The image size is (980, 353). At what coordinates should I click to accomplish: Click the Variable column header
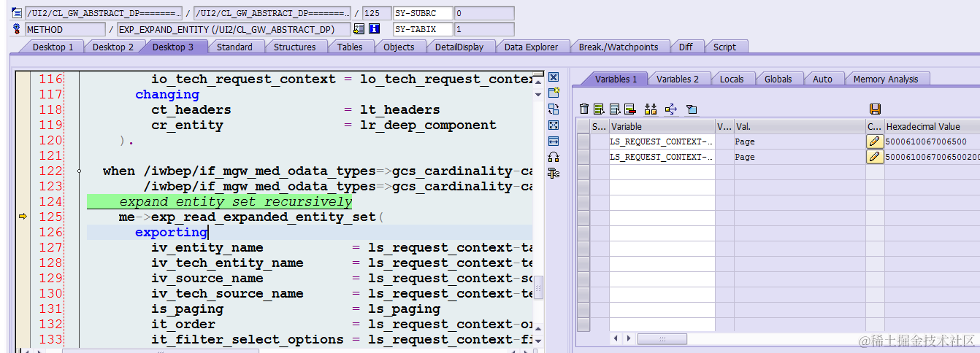pos(662,126)
